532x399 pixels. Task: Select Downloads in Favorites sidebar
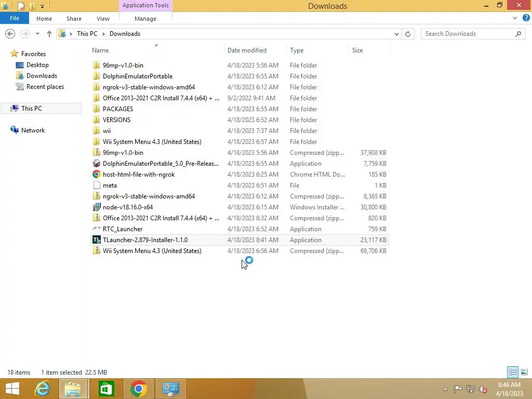42,76
